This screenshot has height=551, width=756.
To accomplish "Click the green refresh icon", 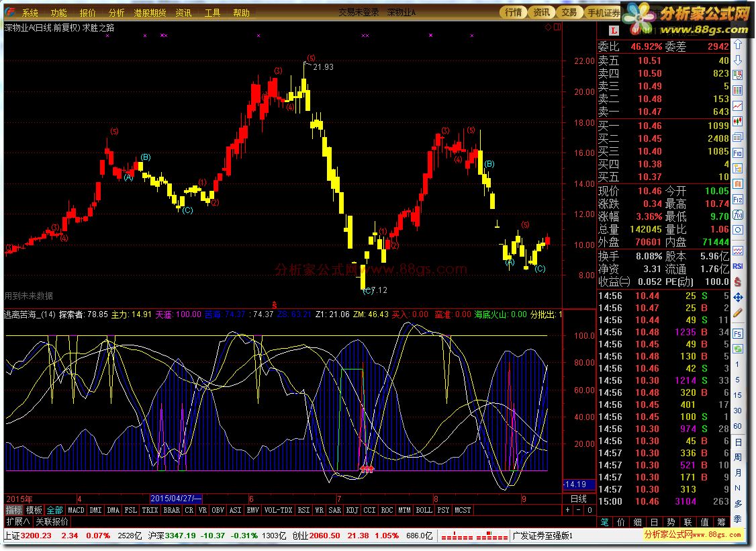I will (x=738, y=349).
